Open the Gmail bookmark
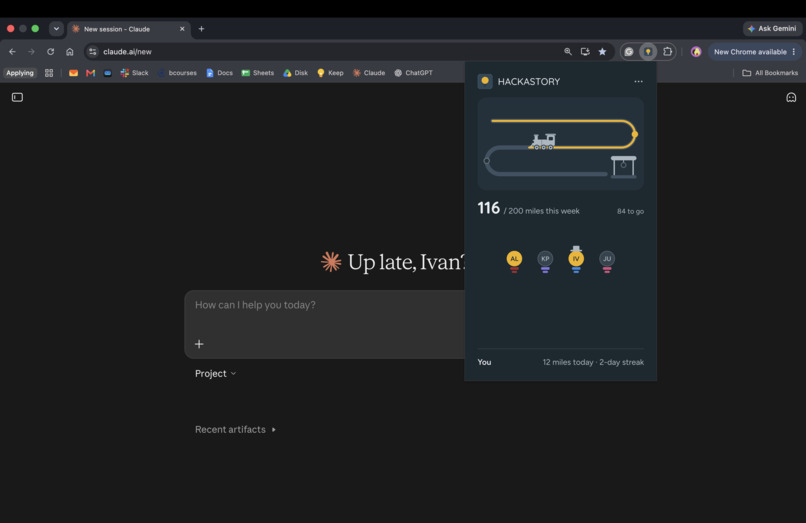 click(90, 73)
